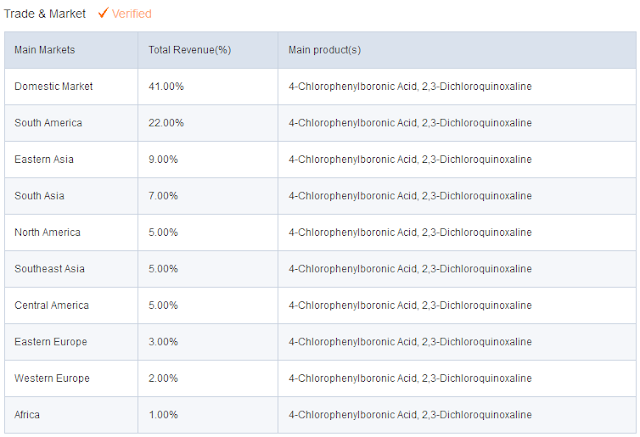Select the Trade & Market heading
The height and width of the screenshot is (437, 640).
tap(45, 14)
